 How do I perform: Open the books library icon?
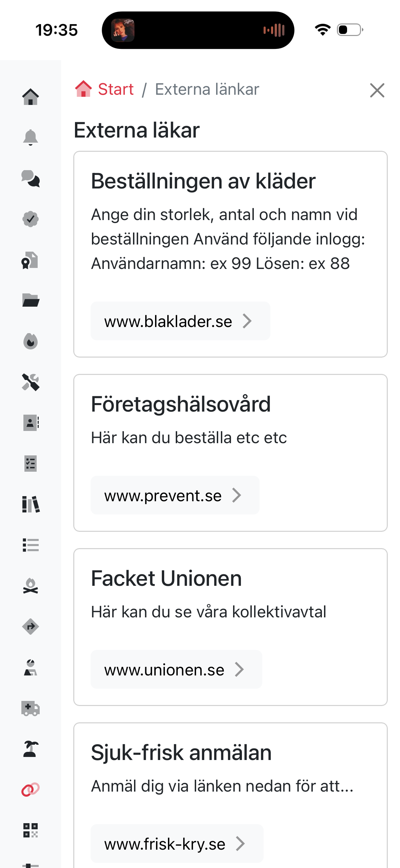pyautogui.click(x=31, y=504)
